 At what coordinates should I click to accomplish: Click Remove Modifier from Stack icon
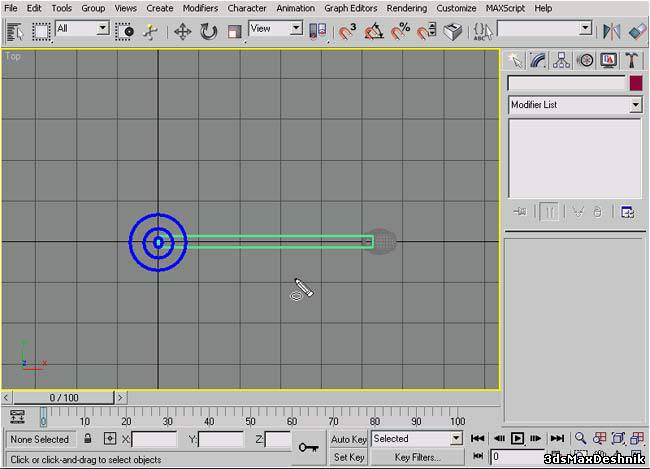point(597,212)
